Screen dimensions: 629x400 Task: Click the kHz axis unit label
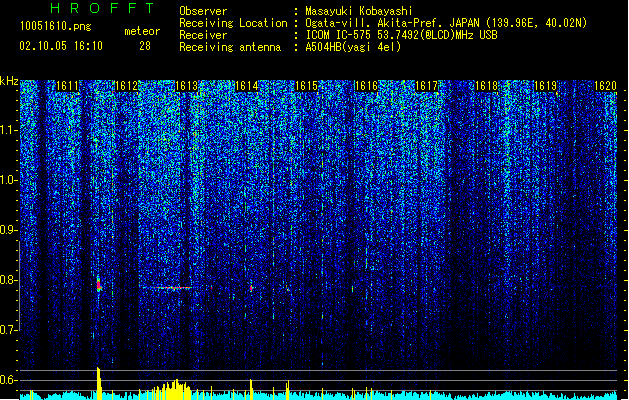(x=9, y=81)
